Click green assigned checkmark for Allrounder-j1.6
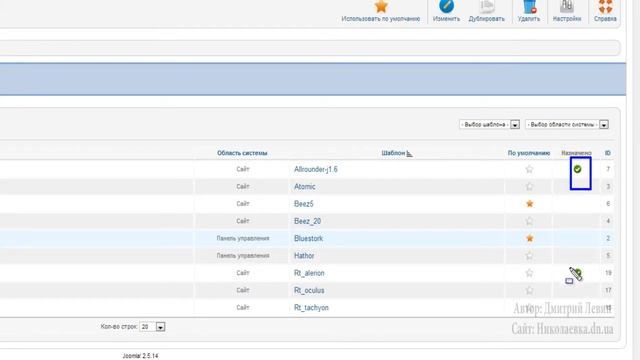Viewport: 640px width, 360px height. [577, 169]
